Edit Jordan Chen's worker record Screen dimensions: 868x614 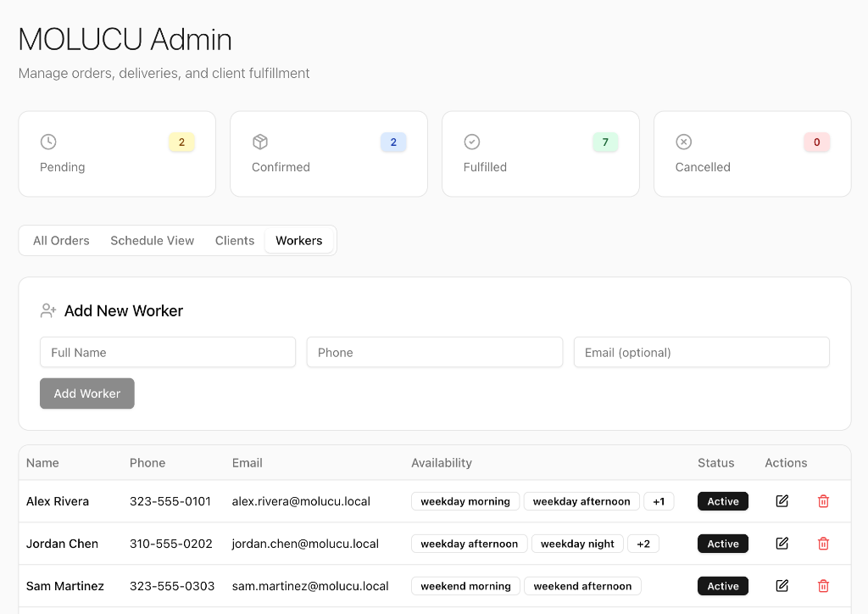tap(782, 544)
